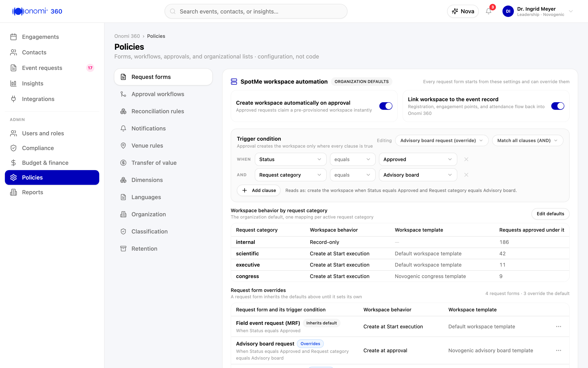Viewport: 588px width, 368px height.
Task: Click the Approval workflows branch icon
Action: point(123,94)
